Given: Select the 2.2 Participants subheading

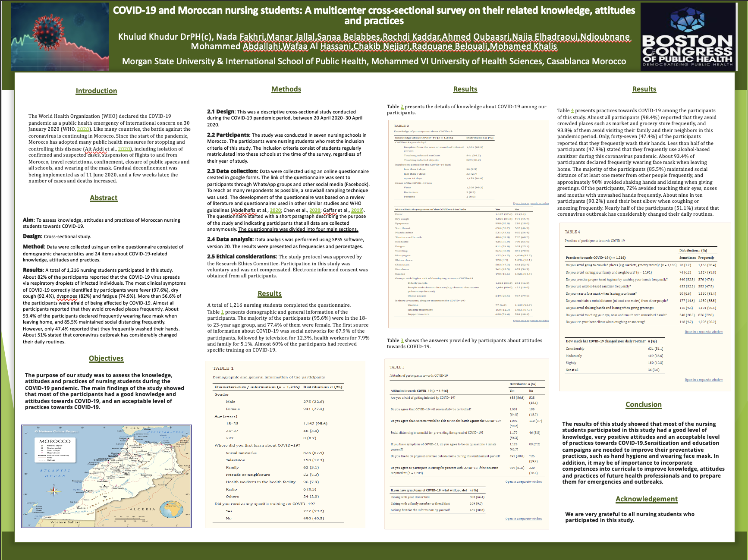Looking at the screenshot, I should 229,135.
